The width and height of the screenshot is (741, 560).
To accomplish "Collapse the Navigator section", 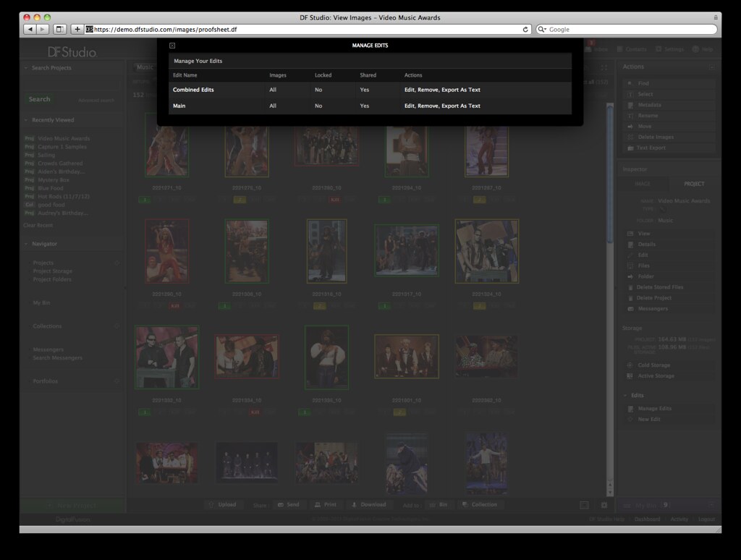I will pos(26,244).
